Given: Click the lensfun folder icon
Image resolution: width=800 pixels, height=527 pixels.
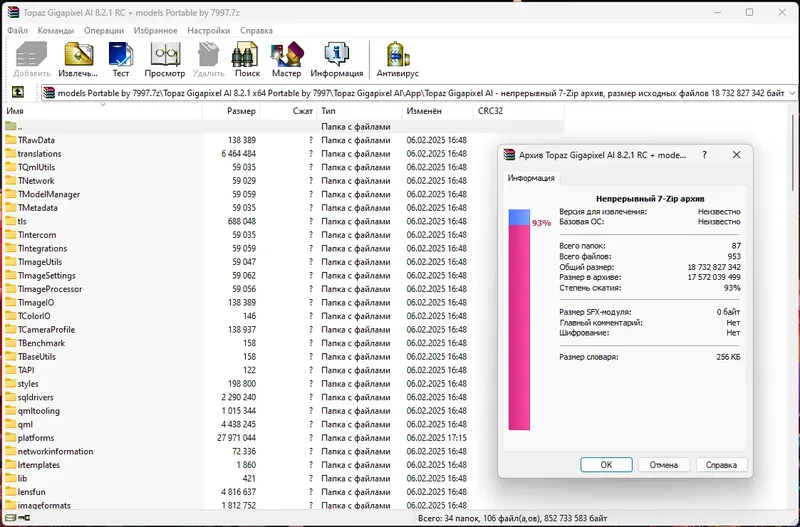Looking at the screenshot, I should [10, 492].
